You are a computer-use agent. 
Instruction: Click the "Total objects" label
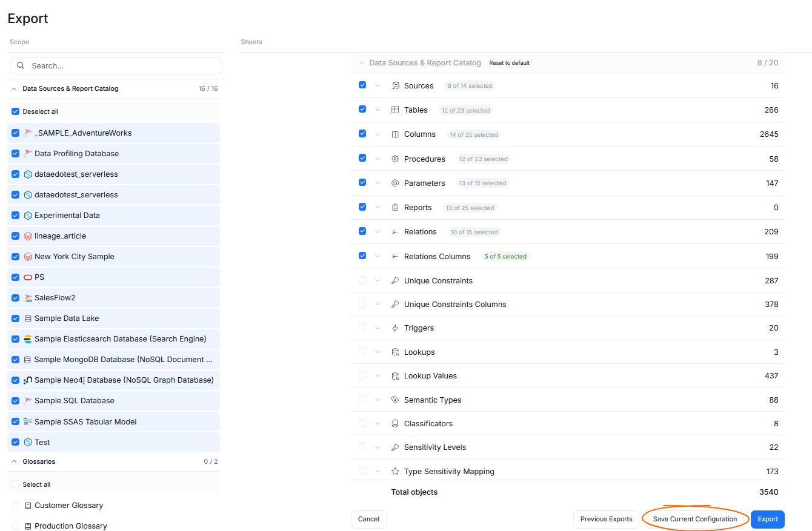(x=414, y=492)
